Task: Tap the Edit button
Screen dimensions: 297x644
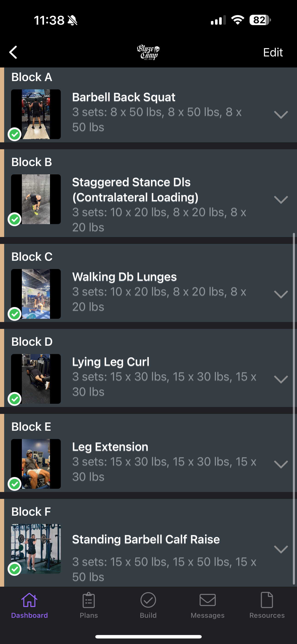Action: tap(273, 53)
